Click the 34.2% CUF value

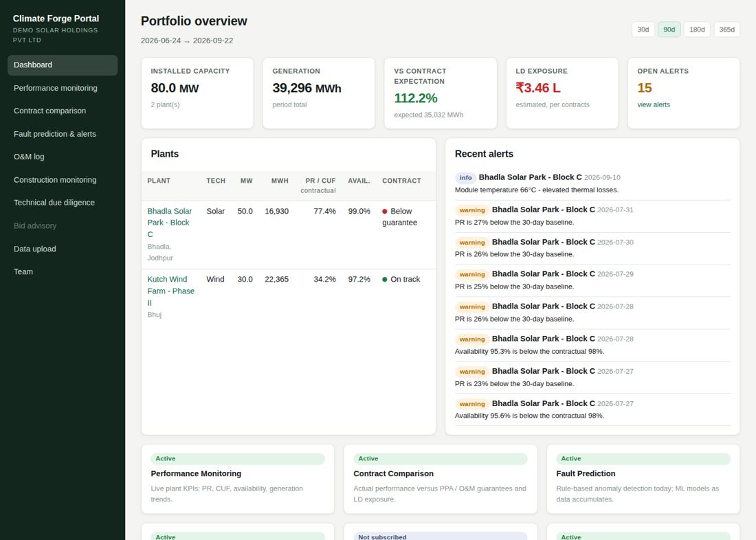324,279
